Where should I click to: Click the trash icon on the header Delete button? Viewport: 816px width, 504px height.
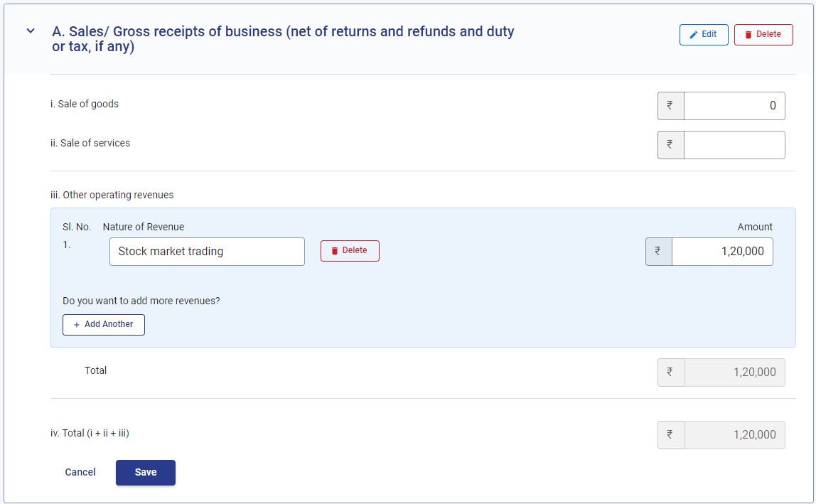[x=748, y=34]
